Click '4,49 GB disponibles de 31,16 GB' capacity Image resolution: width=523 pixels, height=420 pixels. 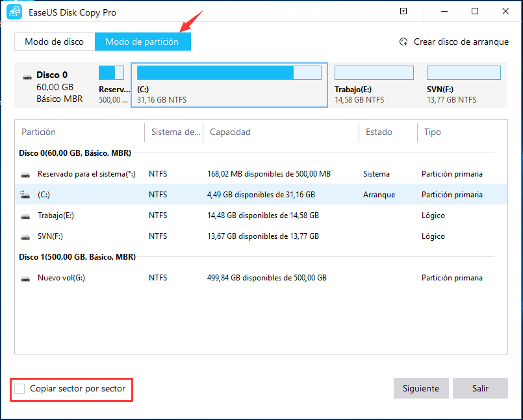pos(261,194)
